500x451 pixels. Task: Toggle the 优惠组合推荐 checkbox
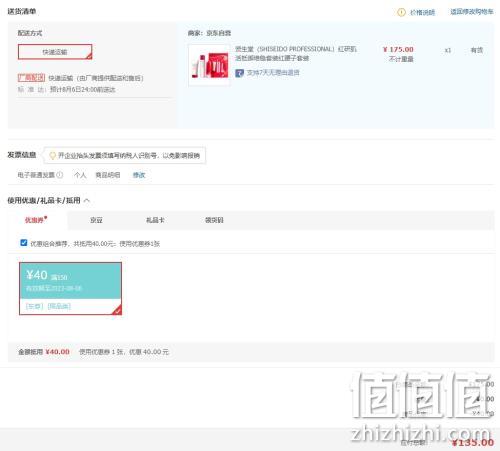point(24,243)
